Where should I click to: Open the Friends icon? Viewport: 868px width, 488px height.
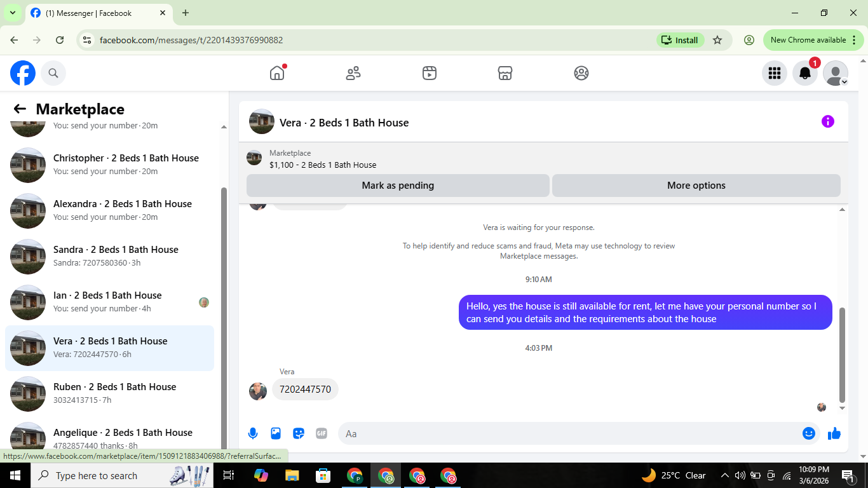[353, 73]
